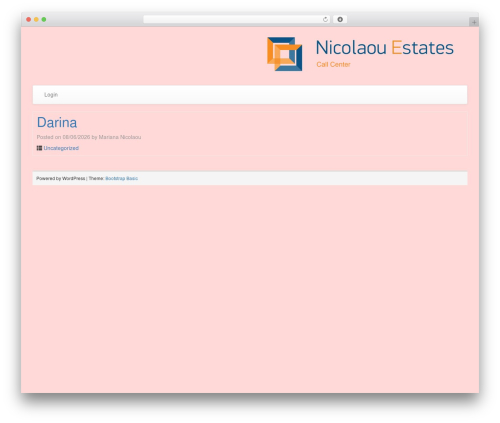Click the post date in the byline
The height and width of the screenshot is (423, 500).
click(x=76, y=137)
